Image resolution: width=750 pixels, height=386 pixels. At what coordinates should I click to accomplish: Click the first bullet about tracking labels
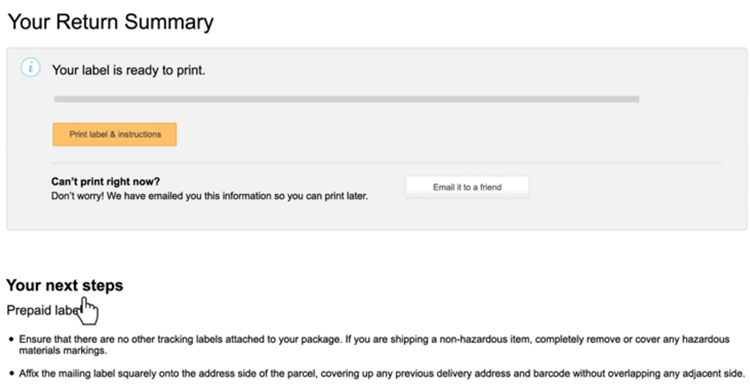coord(374,345)
